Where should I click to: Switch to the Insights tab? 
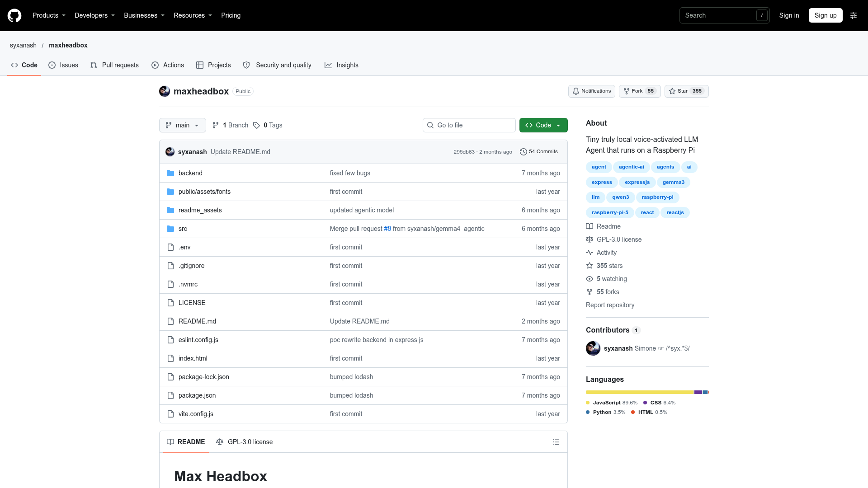(x=341, y=65)
